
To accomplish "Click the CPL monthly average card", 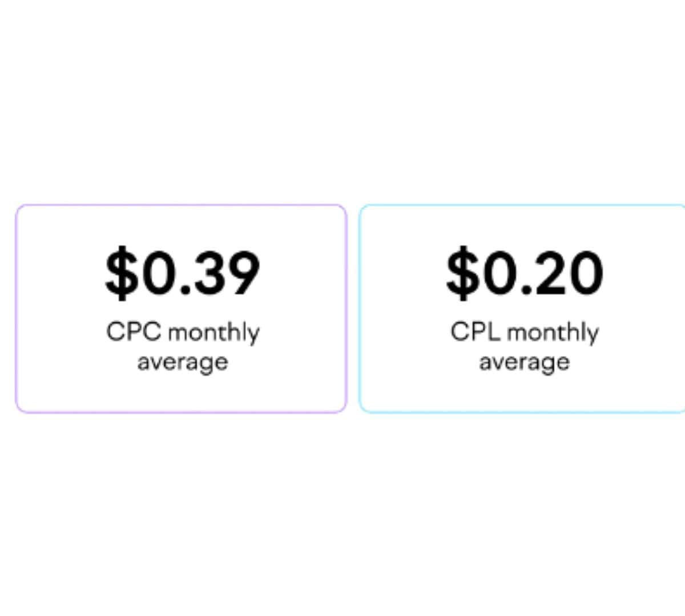I will click(x=522, y=308).
